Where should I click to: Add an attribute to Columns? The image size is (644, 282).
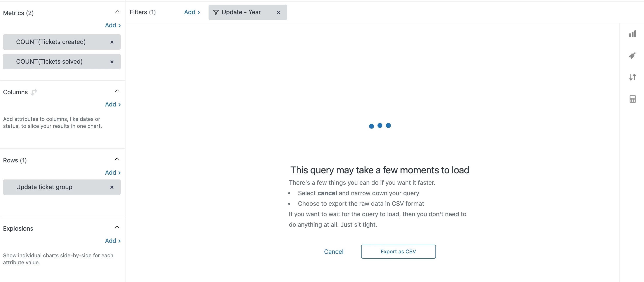pyautogui.click(x=113, y=104)
